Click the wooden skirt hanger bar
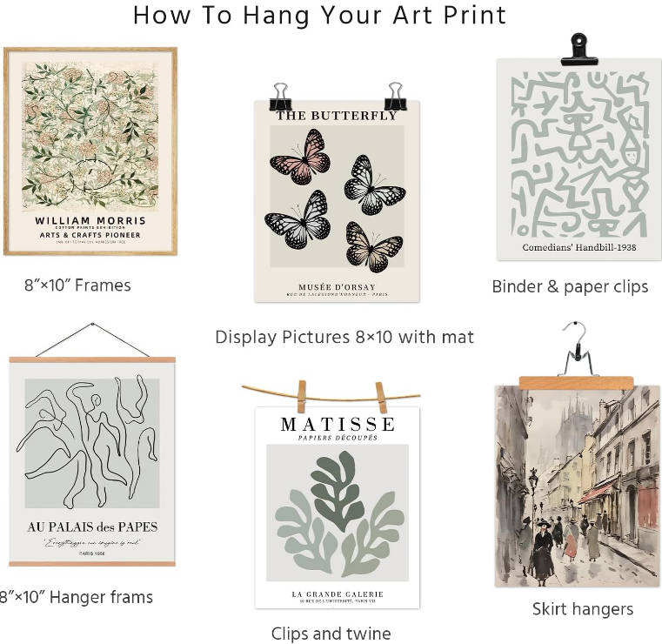The width and height of the screenshot is (662, 644). point(576,383)
